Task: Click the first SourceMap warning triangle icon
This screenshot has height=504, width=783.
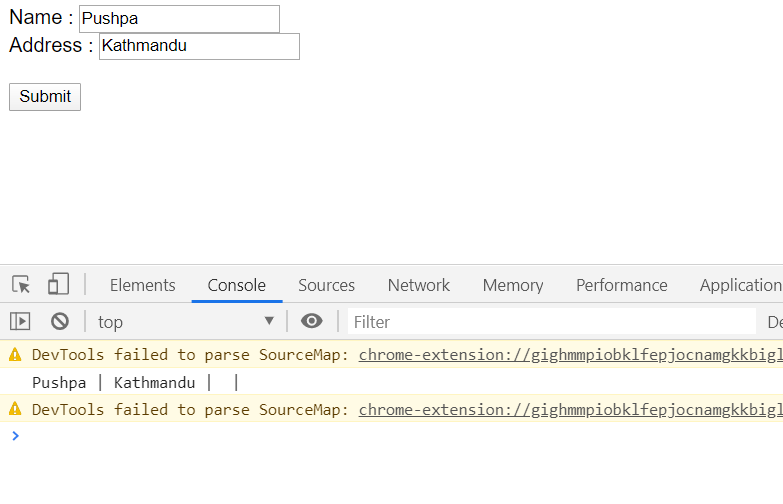Action: click(15, 355)
